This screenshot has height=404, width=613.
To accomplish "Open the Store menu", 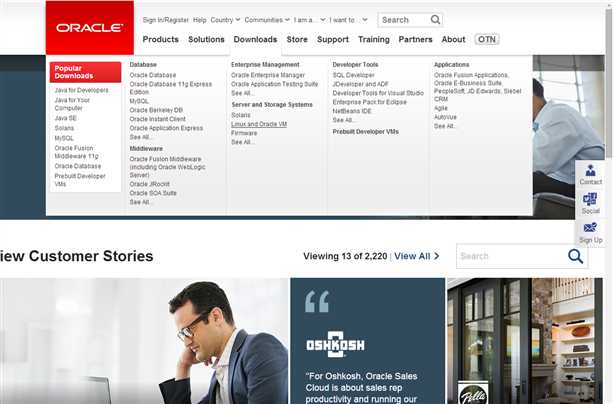I will [x=297, y=40].
